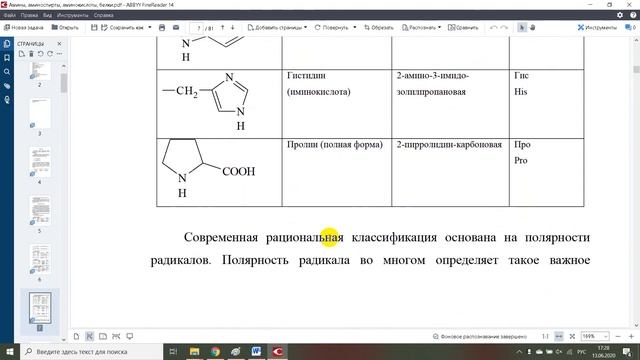
Task: Set zoom to 1:1 actual size
Action: 545,336
